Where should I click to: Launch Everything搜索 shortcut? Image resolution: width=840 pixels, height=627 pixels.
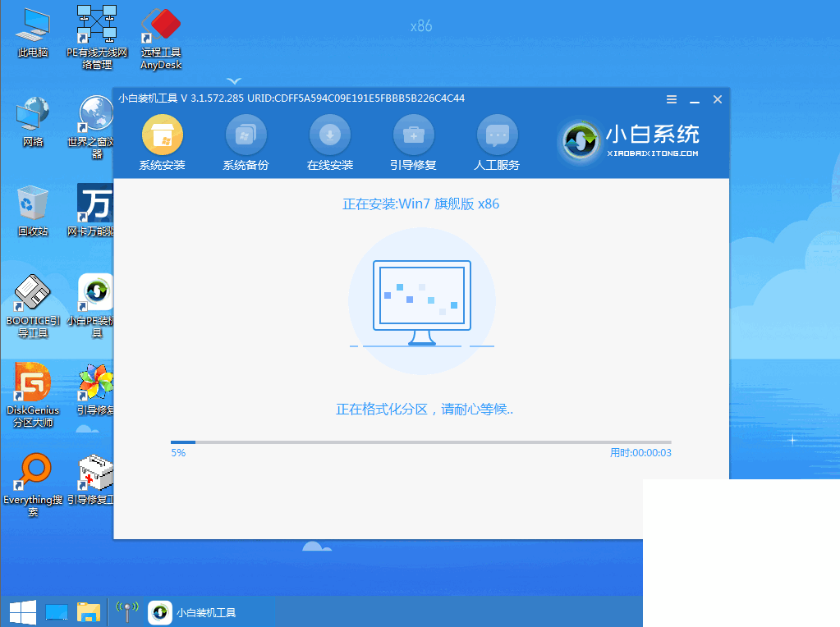point(33,485)
